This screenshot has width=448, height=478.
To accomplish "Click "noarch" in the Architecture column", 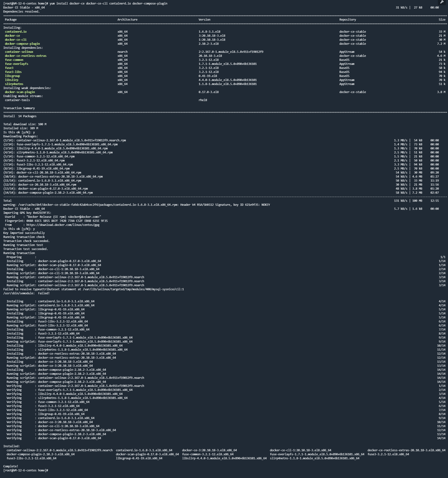I will click(x=123, y=52).
